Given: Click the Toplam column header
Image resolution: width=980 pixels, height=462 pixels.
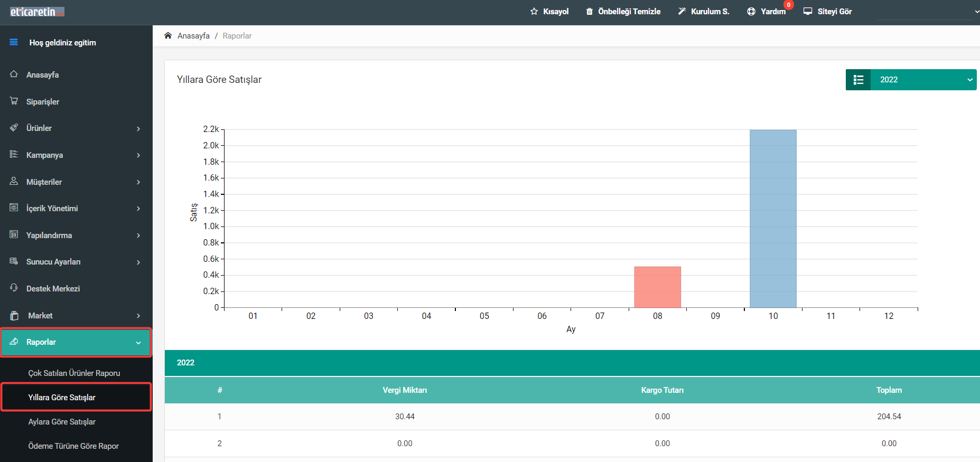Looking at the screenshot, I should click(x=889, y=390).
